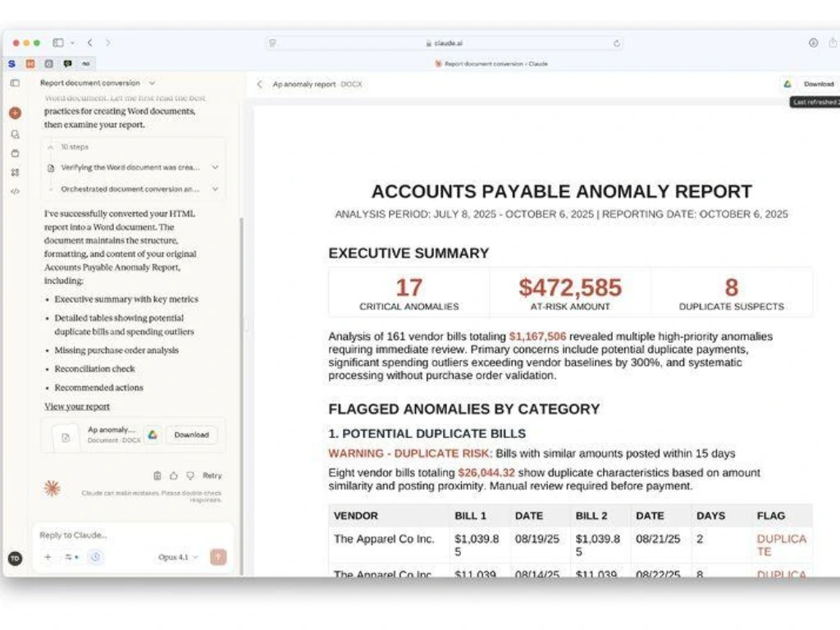Open the chats search icon in sidebar

coord(16,135)
